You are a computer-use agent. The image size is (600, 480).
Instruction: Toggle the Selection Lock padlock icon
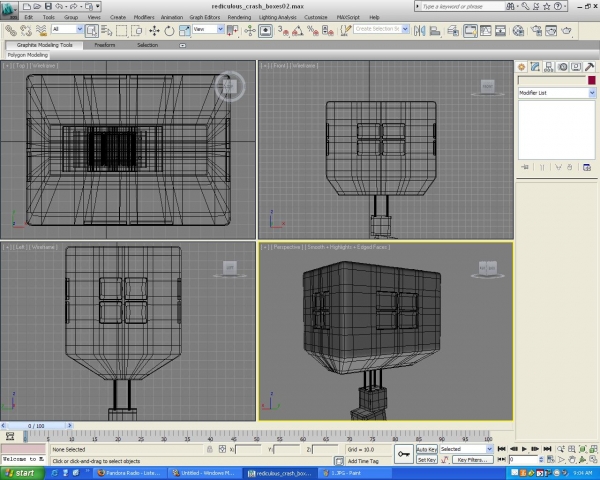pos(210,449)
